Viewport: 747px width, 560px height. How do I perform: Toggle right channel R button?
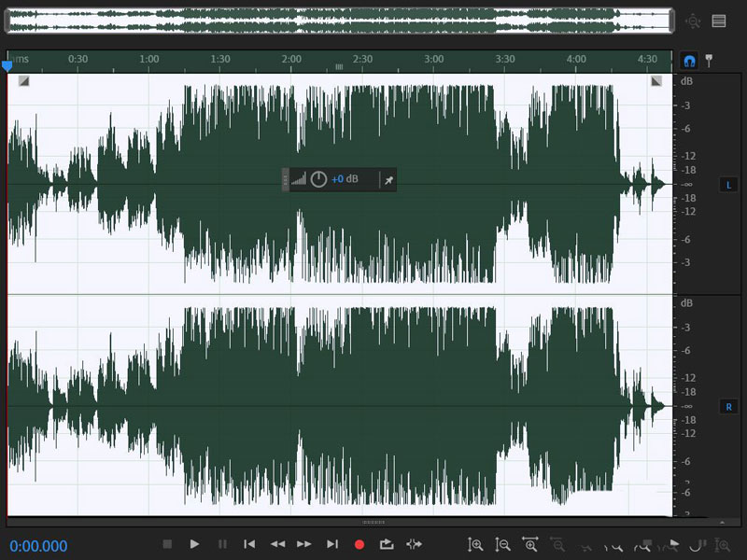[728, 407]
